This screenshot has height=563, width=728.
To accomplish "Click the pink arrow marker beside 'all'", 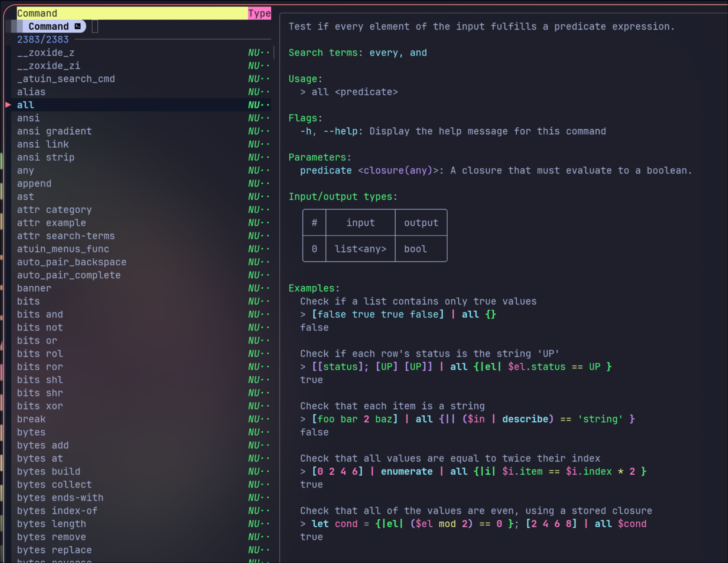I will pos(8,105).
